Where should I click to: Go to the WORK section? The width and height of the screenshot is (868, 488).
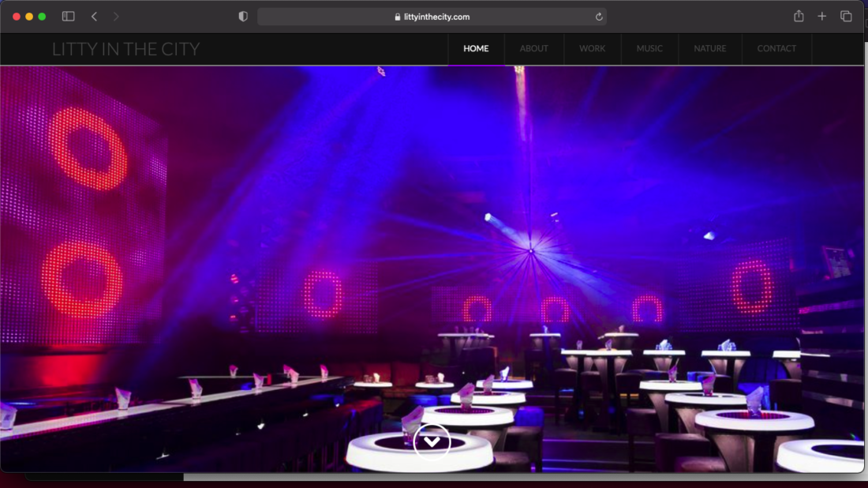[592, 49]
